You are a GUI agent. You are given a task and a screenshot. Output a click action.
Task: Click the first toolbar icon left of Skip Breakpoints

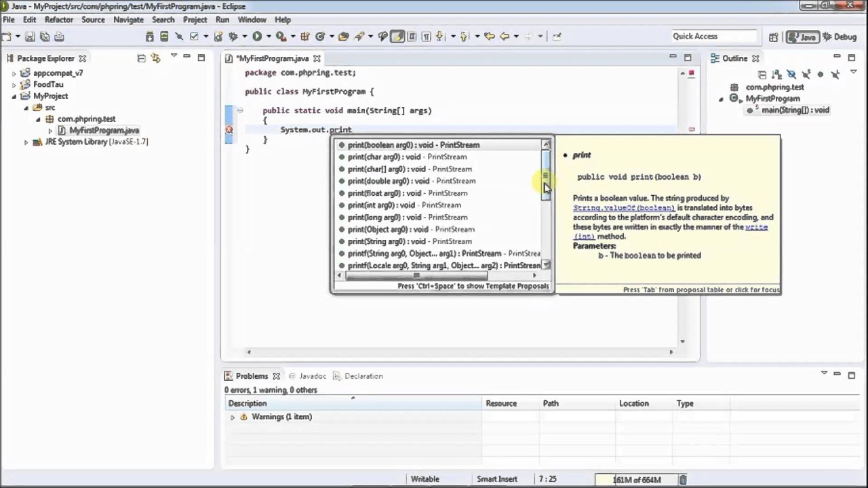(x=165, y=37)
